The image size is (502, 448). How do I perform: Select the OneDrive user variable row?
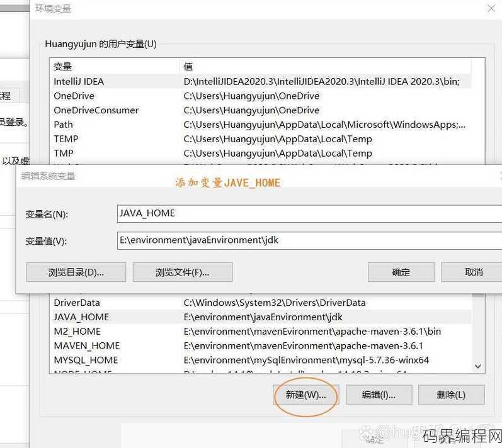click(260, 96)
